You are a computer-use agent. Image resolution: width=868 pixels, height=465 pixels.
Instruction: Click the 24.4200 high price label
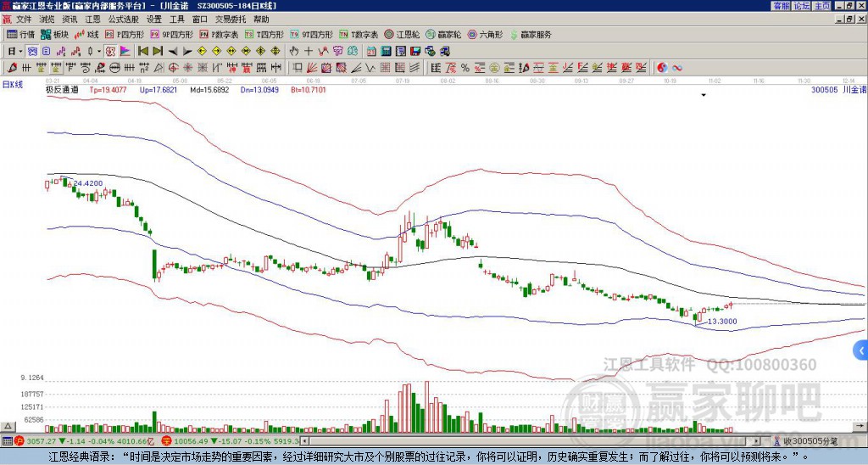pyautogui.click(x=88, y=183)
